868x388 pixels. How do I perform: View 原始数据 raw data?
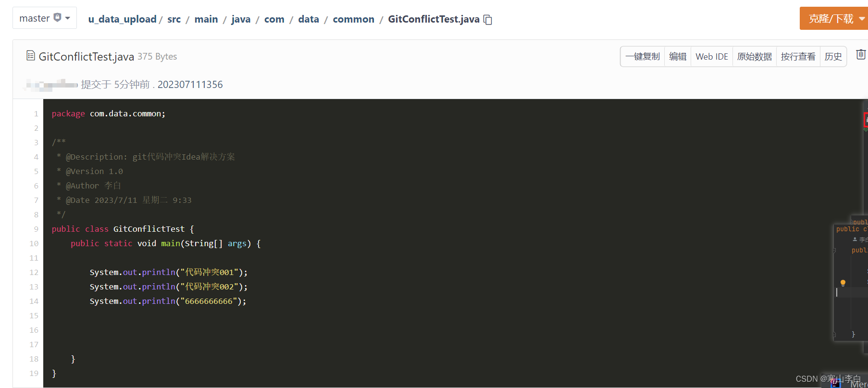[x=755, y=57]
